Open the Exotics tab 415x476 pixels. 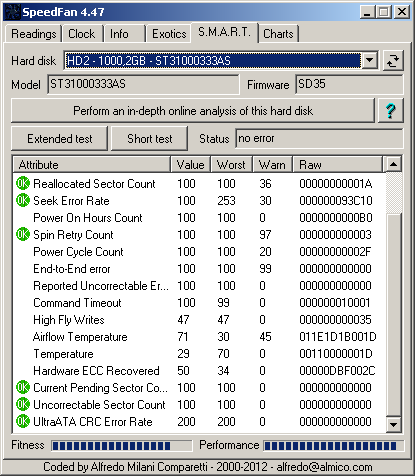click(169, 34)
